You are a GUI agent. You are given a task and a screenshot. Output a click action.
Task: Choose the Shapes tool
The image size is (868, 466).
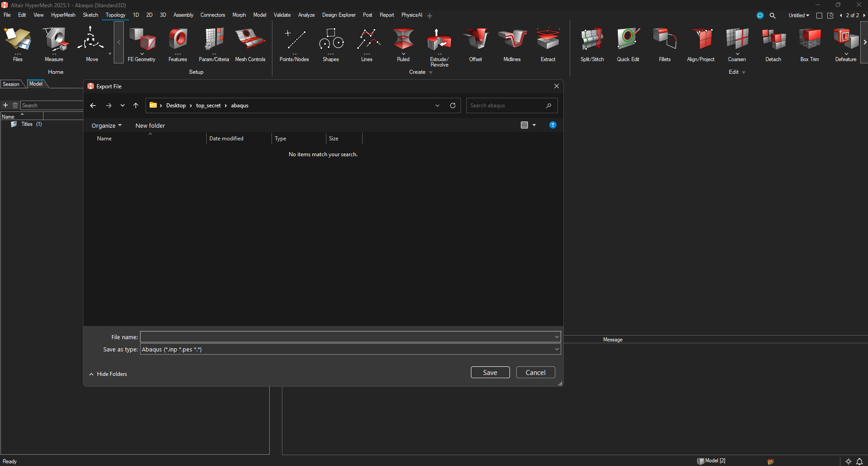pyautogui.click(x=331, y=44)
